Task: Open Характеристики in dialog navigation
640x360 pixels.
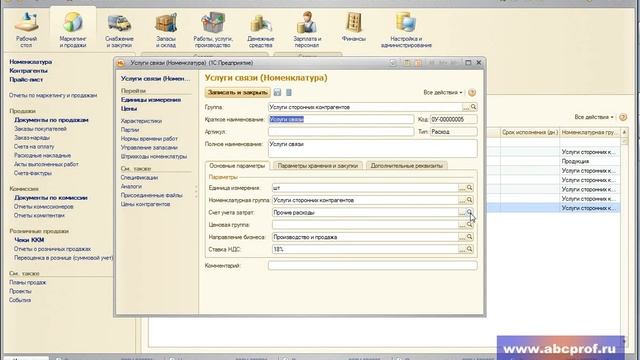Action: point(141,121)
